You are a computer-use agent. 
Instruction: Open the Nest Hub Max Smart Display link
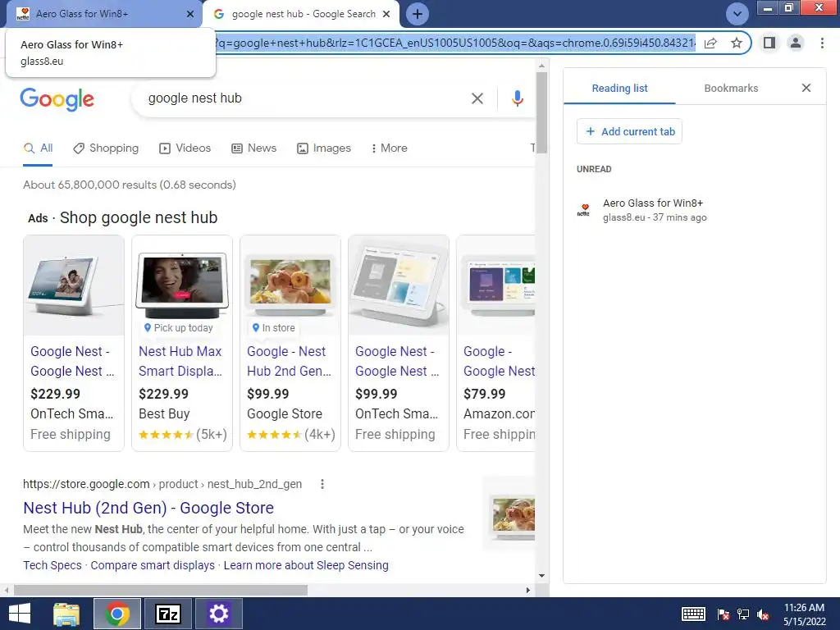pyautogui.click(x=180, y=361)
